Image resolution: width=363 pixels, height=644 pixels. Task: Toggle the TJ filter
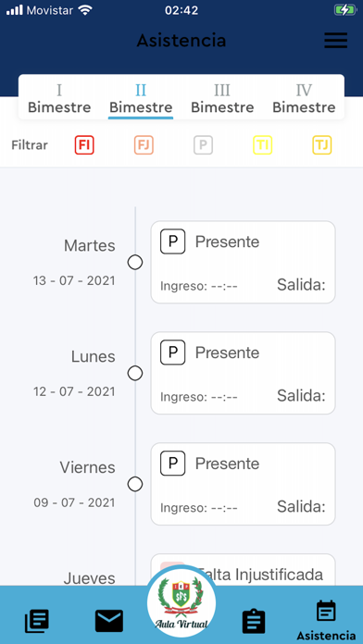click(322, 145)
